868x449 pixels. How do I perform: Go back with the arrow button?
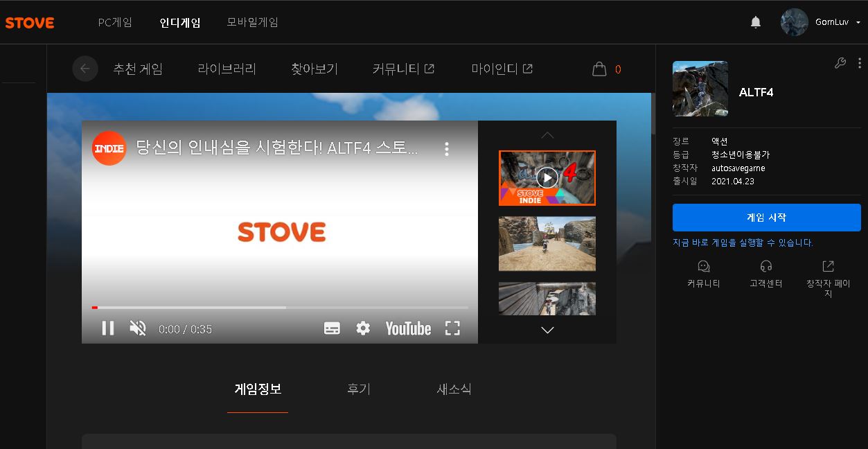coord(85,69)
